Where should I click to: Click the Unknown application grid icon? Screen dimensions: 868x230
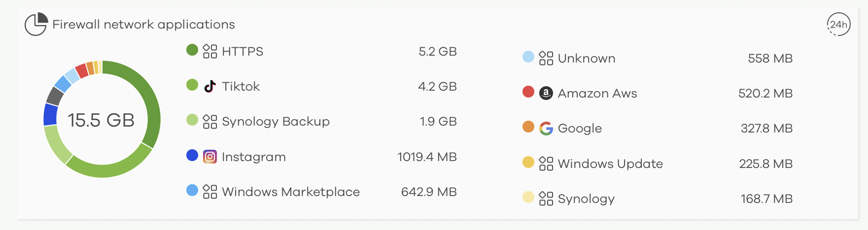click(546, 58)
